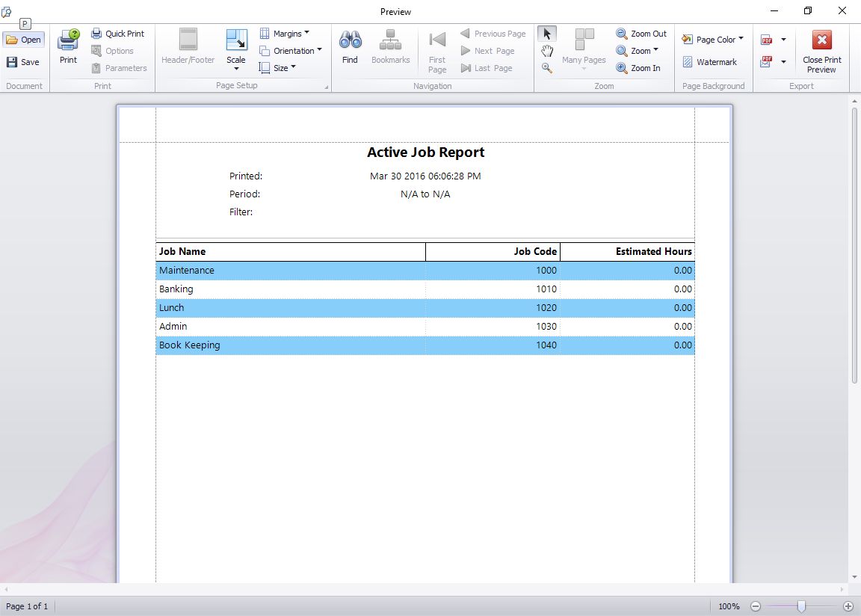
Task: Click the zoom slider plus button
Action: coord(848,606)
